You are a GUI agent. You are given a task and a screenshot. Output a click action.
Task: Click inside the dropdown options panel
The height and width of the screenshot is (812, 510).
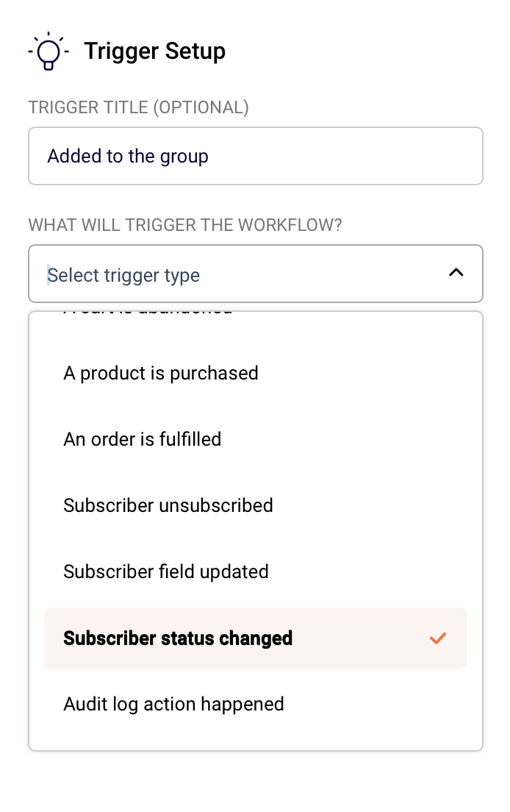point(256,530)
